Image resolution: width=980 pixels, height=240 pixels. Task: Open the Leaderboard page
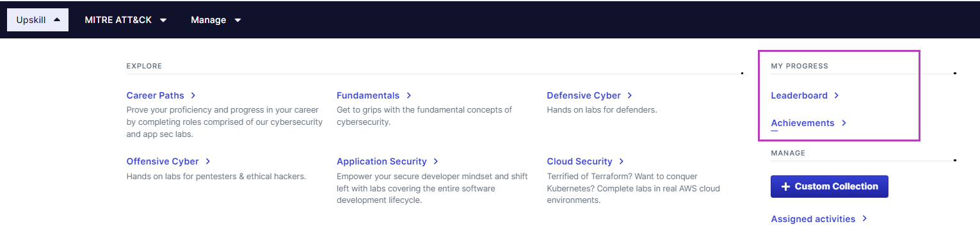tap(799, 95)
